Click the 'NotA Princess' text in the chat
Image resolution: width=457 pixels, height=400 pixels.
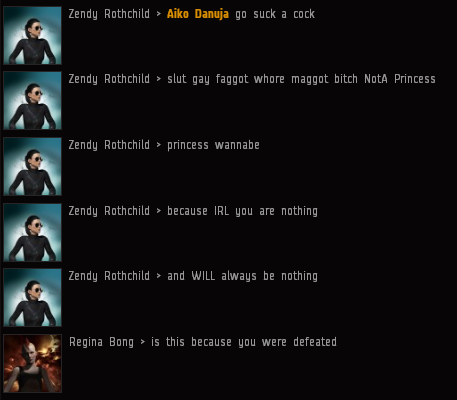(400, 79)
